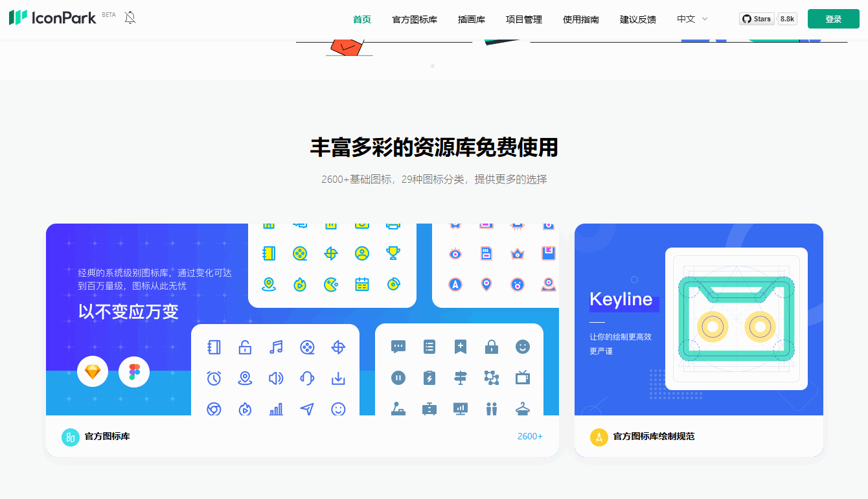Click the notification bell icon

[130, 18]
